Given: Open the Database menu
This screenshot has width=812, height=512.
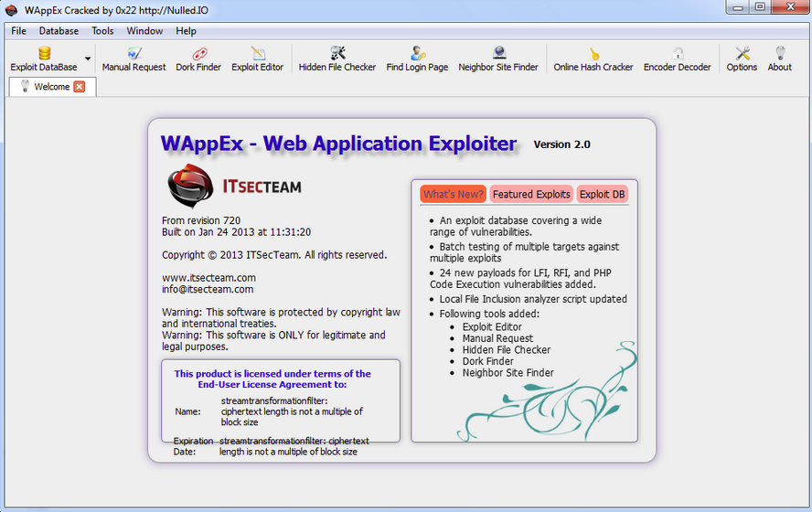Looking at the screenshot, I should (59, 31).
